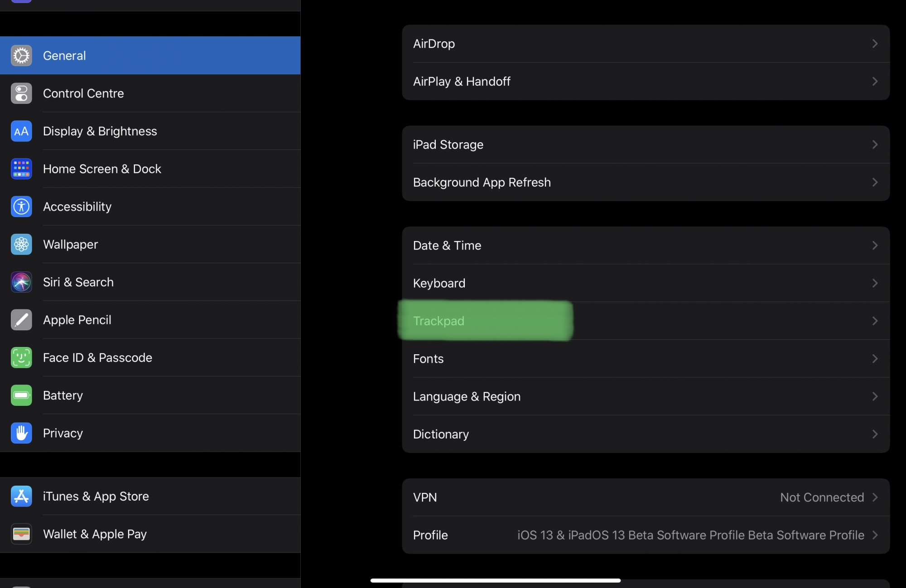This screenshot has width=906, height=588.
Task: Click the Face ID & Passcode icon
Action: click(21, 358)
